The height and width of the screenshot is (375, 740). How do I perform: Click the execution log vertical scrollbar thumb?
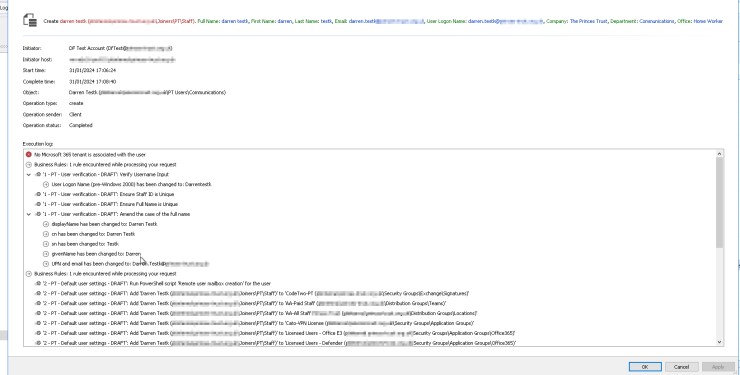click(719, 202)
